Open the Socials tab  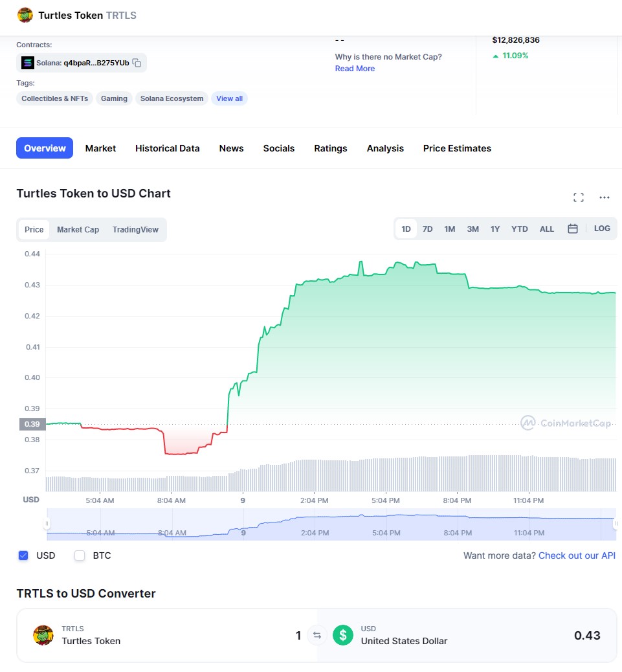coord(279,148)
